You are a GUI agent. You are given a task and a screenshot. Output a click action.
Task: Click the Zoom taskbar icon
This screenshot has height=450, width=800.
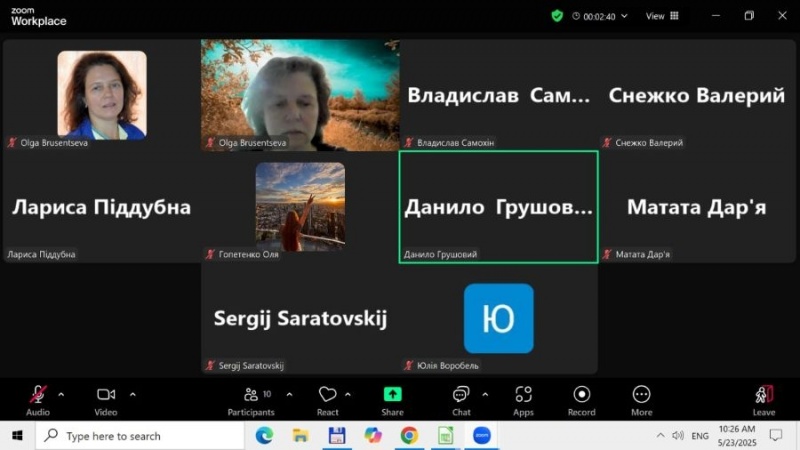coord(482,436)
